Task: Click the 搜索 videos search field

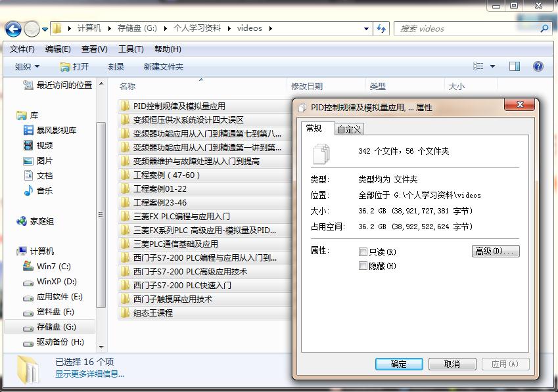Action: coord(467,29)
